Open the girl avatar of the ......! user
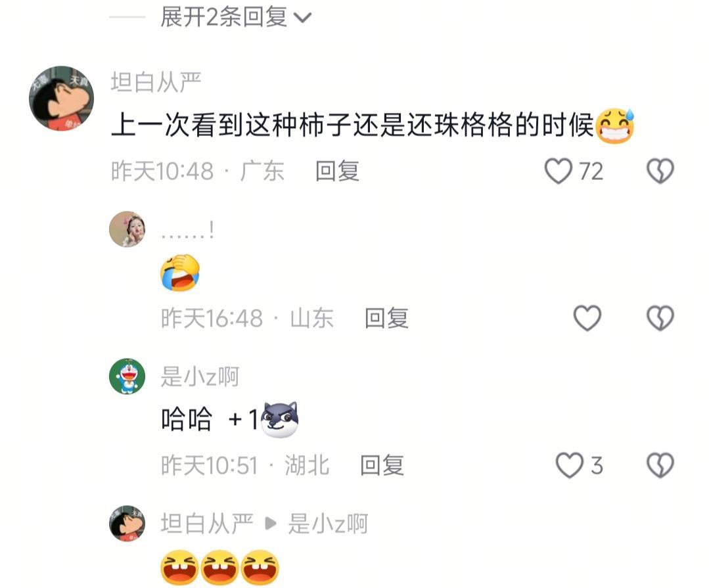The width and height of the screenshot is (709, 588). (x=127, y=229)
